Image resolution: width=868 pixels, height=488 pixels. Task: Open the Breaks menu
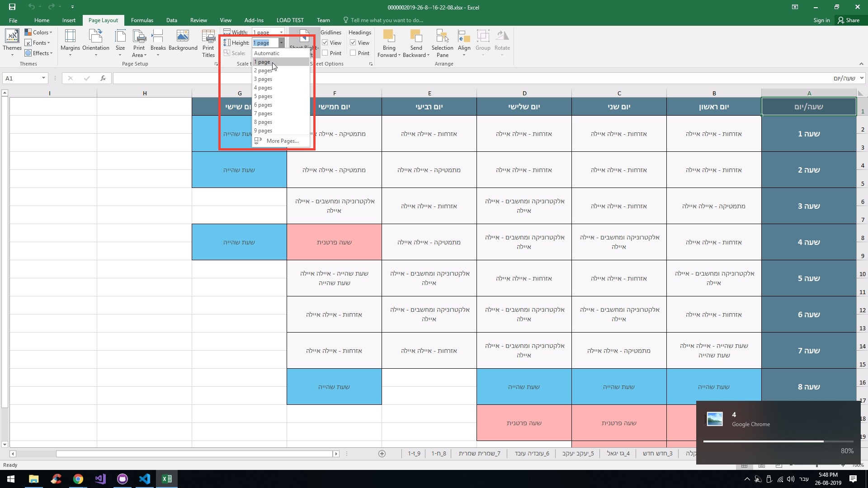pyautogui.click(x=158, y=43)
